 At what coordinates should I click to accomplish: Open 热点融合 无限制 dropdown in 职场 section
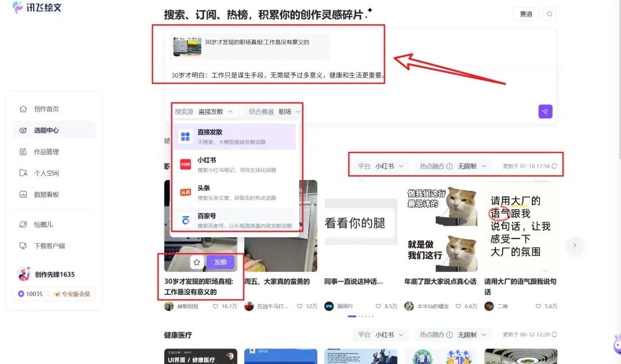click(x=453, y=166)
